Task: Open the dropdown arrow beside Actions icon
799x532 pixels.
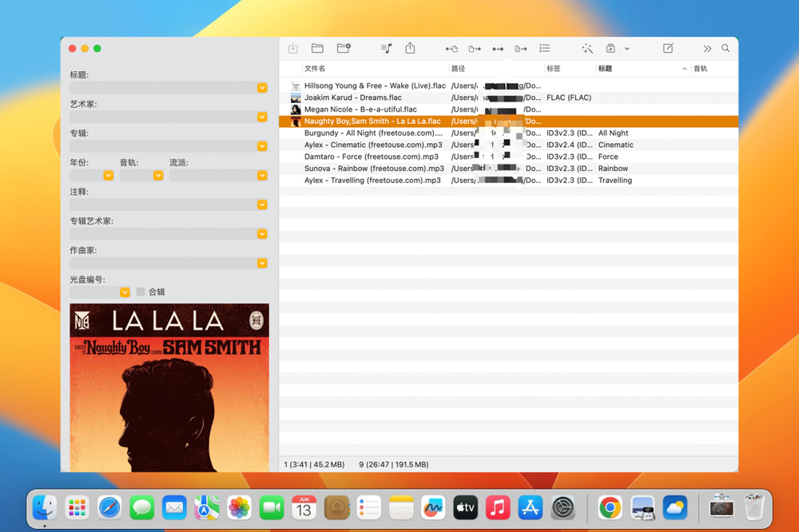Action: 626,49
